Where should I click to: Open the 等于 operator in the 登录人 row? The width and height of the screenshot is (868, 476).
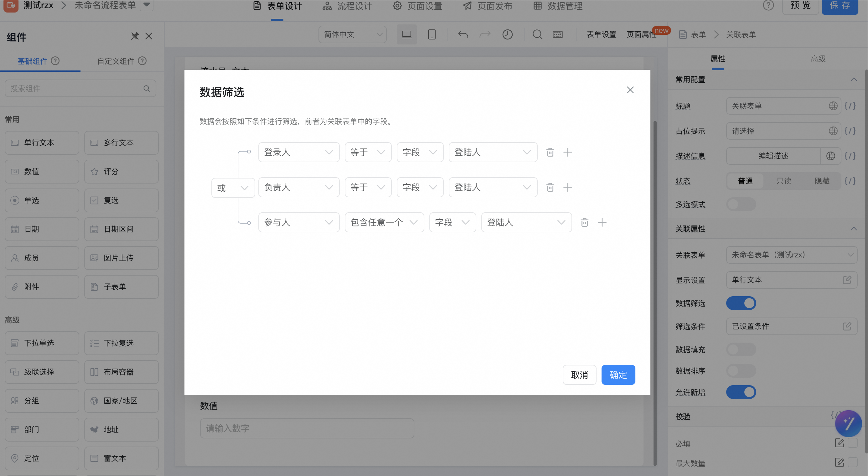pyautogui.click(x=368, y=152)
